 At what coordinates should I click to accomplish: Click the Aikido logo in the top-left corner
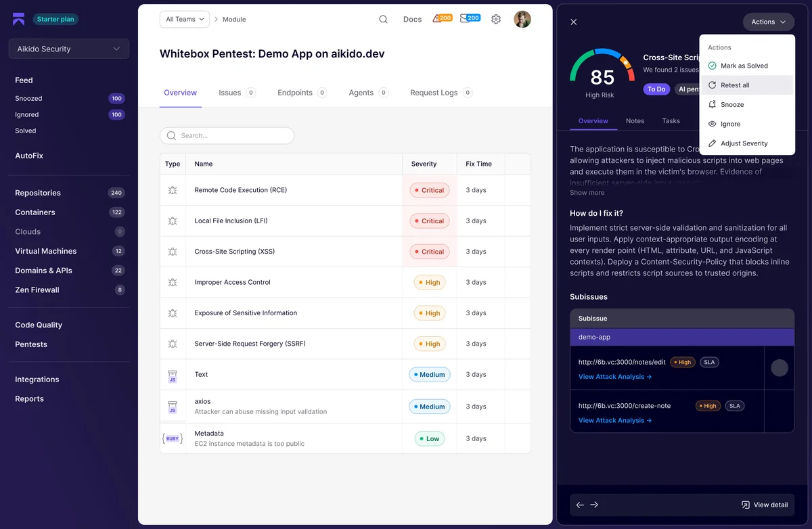[x=18, y=18]
